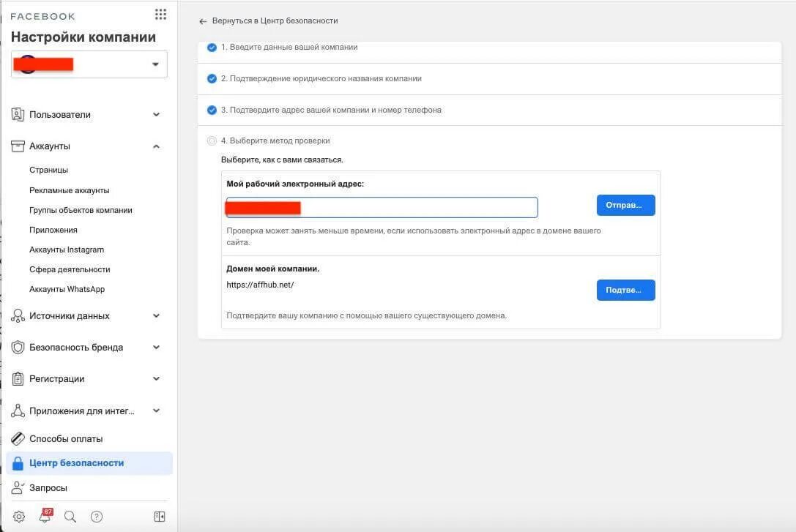796x532 pixels.
Task: Click the Integrations (Приложения для интег...) icon
Action: 18,411
